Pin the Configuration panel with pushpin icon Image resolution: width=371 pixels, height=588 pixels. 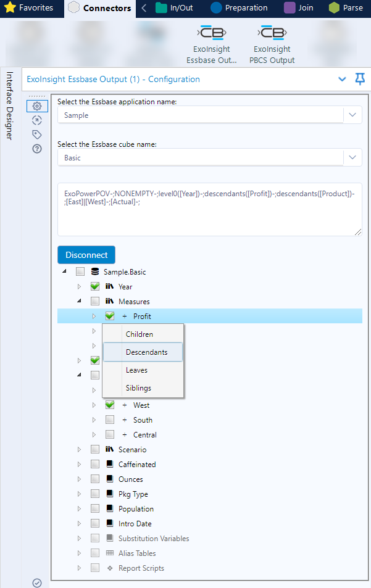point(360,79)
